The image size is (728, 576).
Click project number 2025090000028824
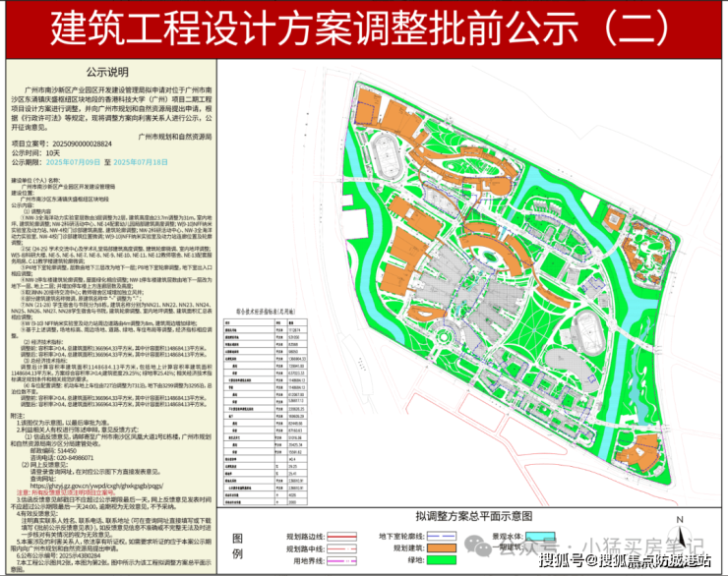[83, 144]
